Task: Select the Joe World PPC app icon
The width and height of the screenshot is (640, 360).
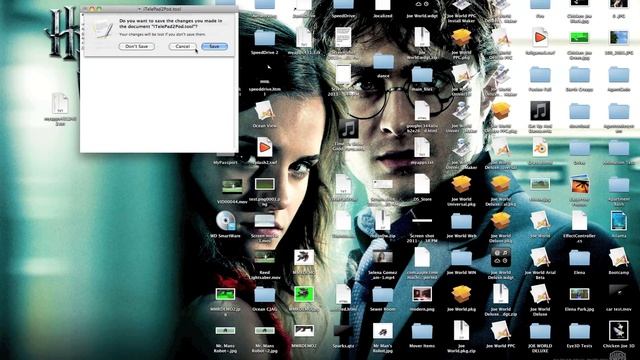Action: (x=500, y=331)
